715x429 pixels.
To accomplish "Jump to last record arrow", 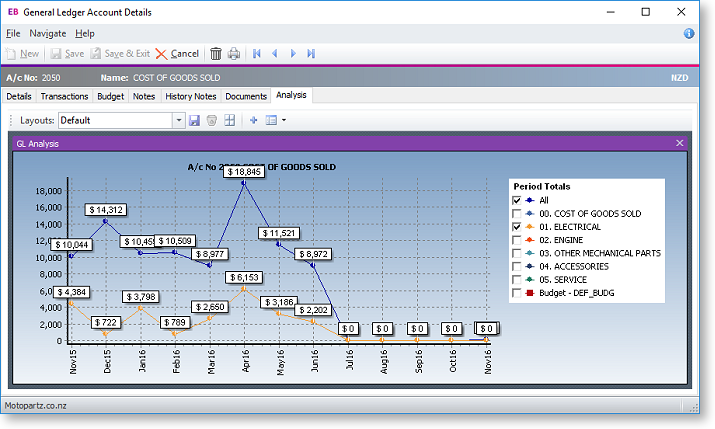I will [311, 54].
